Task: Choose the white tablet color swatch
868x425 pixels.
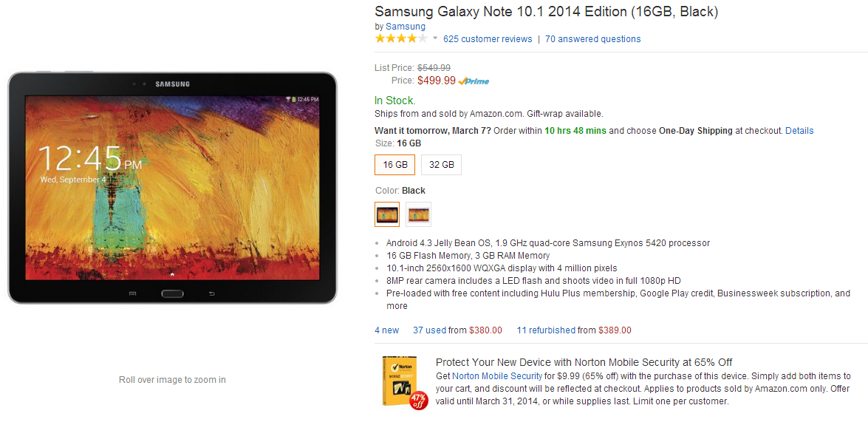Action: [x=418, y=214]
